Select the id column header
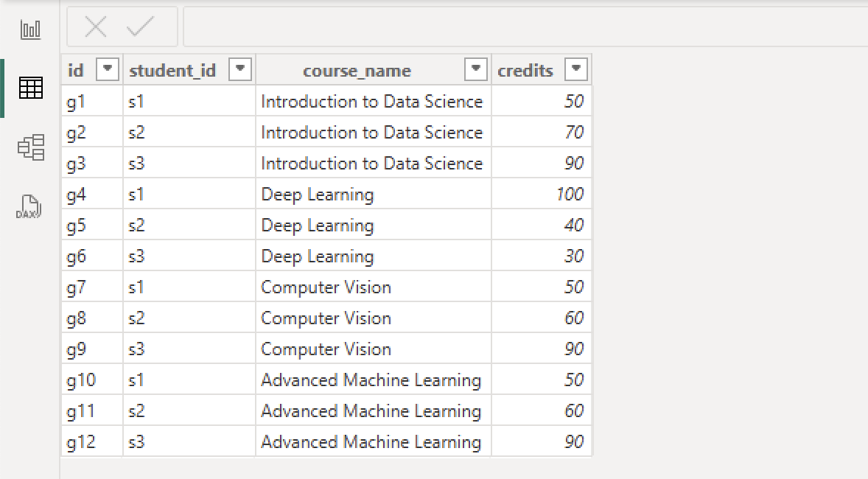This screenshot has width=868, height=479. tap(77, 69)
